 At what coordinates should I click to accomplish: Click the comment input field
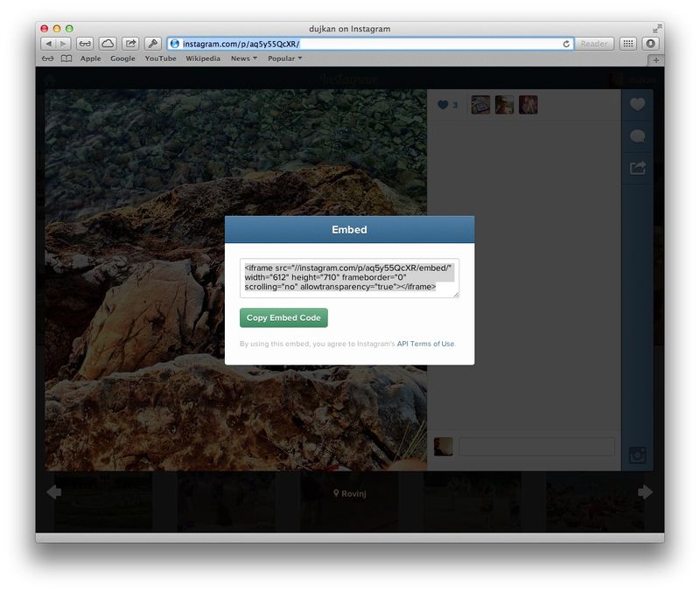coord(536,447)
